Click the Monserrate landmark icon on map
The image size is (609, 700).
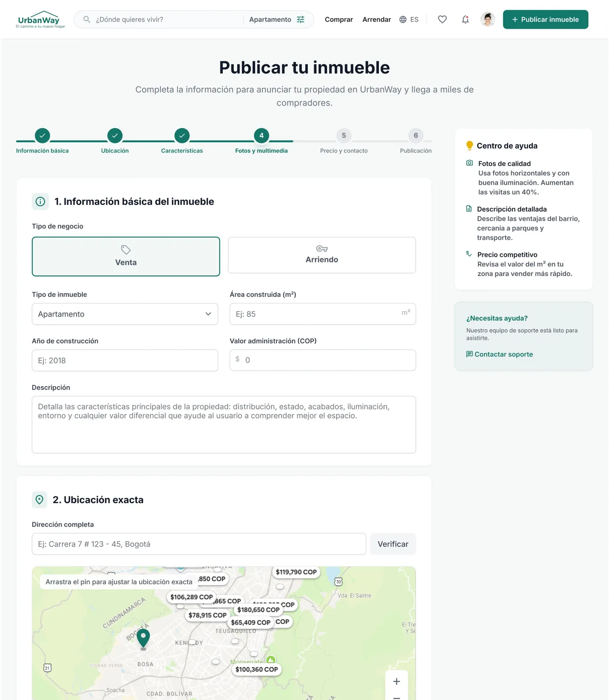click(271, 660)
